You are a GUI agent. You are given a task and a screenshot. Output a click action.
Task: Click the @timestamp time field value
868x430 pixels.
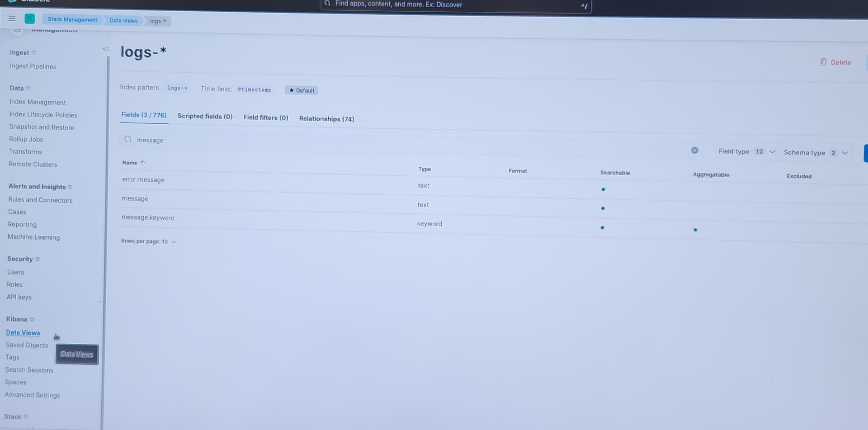pos(255,89)
